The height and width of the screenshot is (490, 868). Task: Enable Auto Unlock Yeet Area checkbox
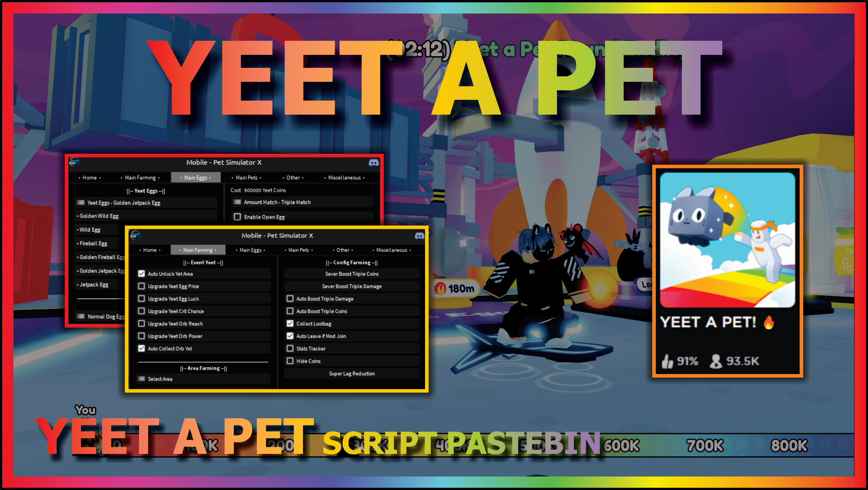click(x=141, y=274)
